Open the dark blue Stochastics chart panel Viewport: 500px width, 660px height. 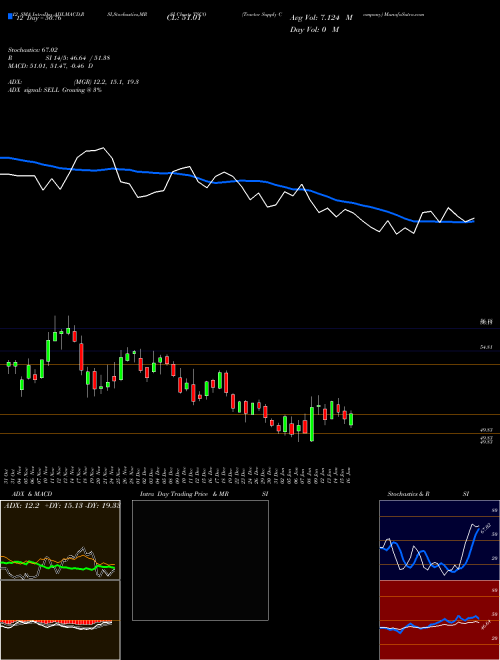tap(439, 540)
